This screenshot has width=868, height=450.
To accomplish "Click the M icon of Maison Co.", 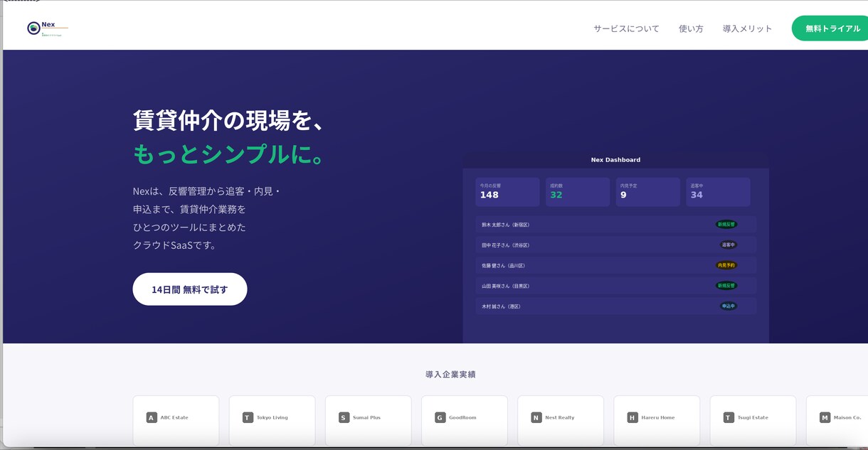I will 825,417.
